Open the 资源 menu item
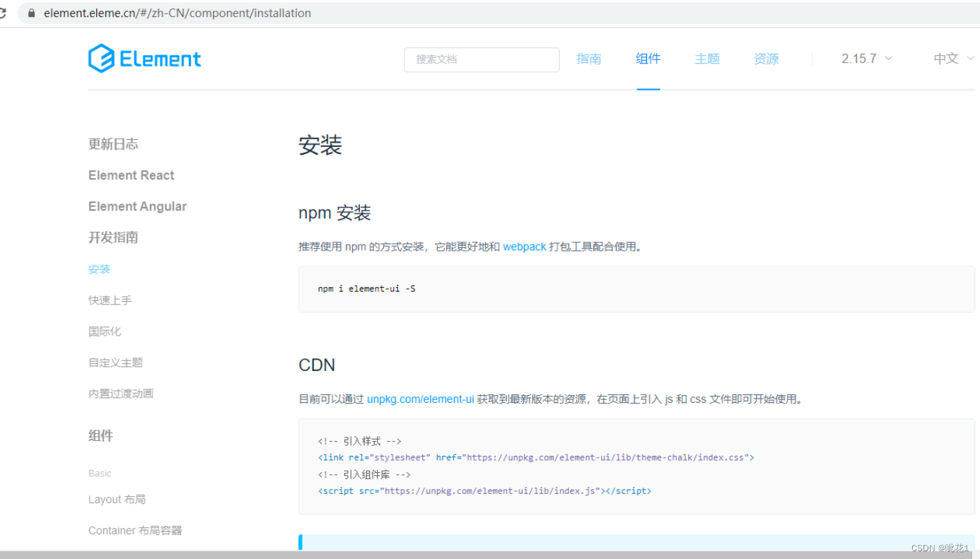 766,59
